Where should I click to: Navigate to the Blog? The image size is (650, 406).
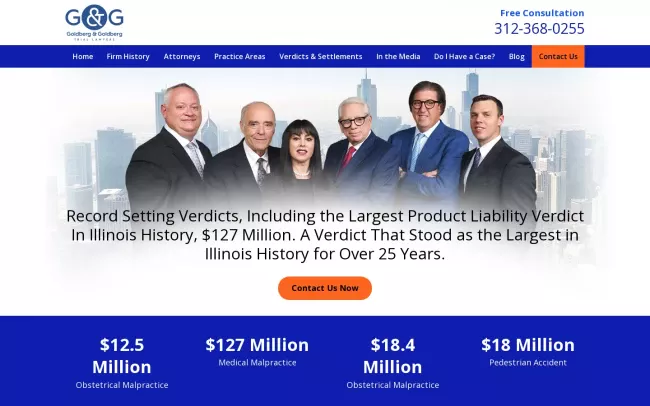pyautogui.click(x=517, y=56)
